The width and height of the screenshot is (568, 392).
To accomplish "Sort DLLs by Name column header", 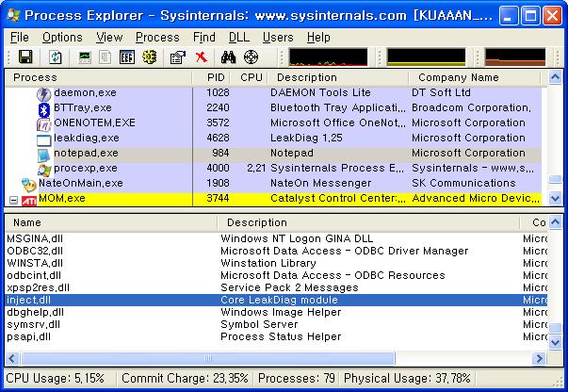I will tap(111, 222).
